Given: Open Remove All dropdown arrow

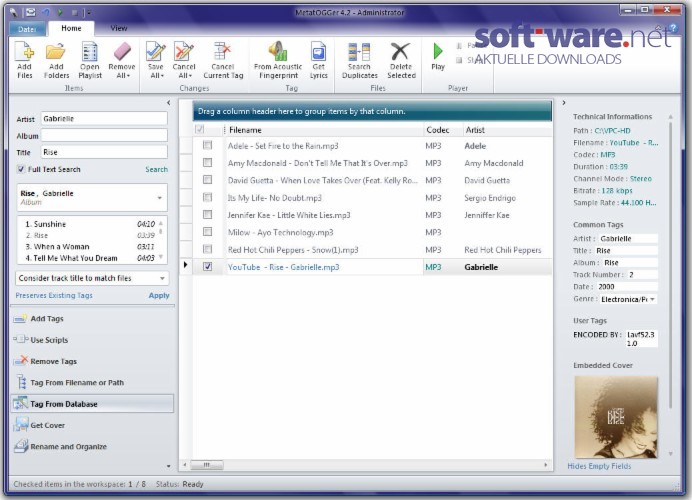Looking at the screenshot, I should pyautogui.click(x=128, y=76).
